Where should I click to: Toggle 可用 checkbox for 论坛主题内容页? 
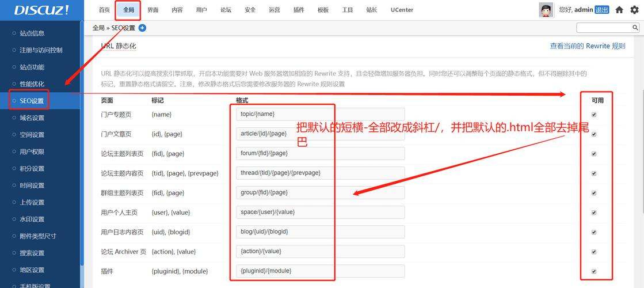tap(594, 173)
